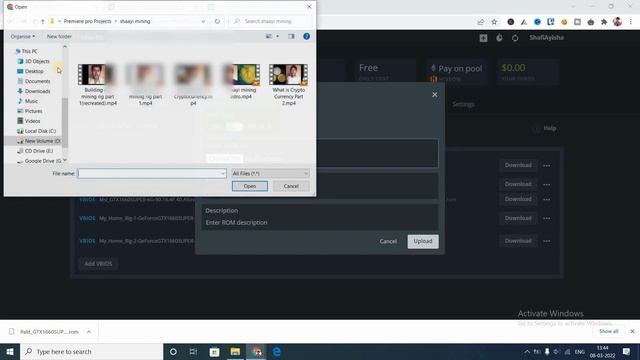Image resolution: width=640 pixels, height=360 pixels.
Task: Close the downloads bar
Action: pyautogui.click(x=632, y=331)
